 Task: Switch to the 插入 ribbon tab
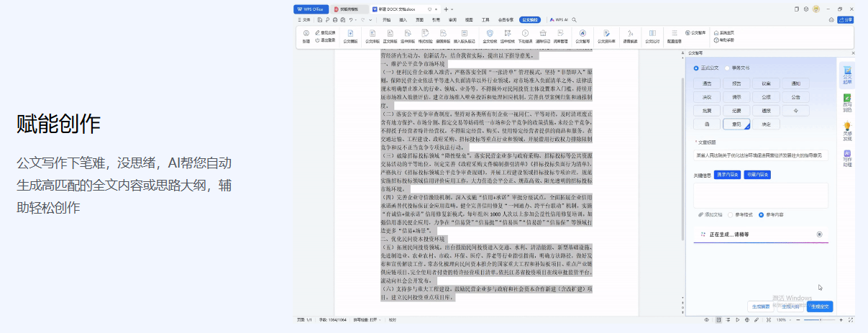403,20
